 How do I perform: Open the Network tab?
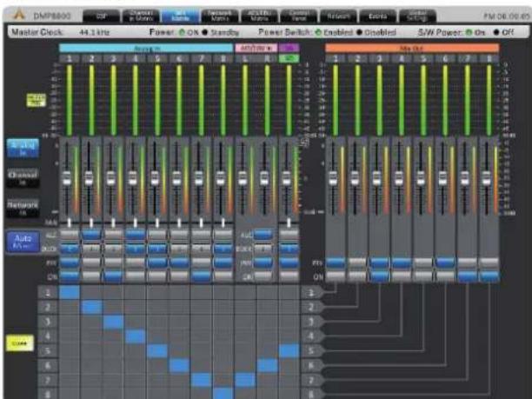point(338,16)
